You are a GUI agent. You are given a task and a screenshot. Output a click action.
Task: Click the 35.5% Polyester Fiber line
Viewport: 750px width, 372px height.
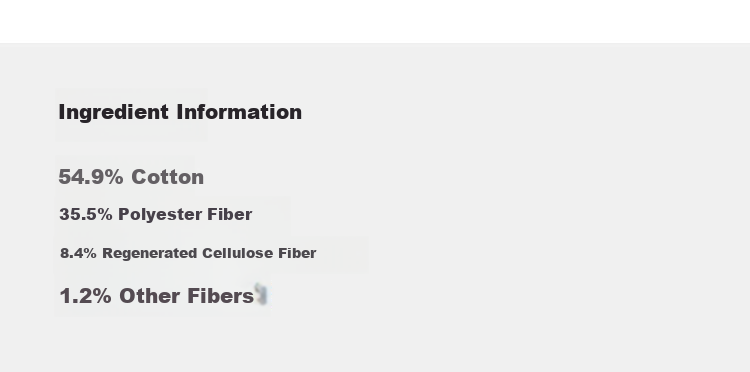[x=155, y=214]
